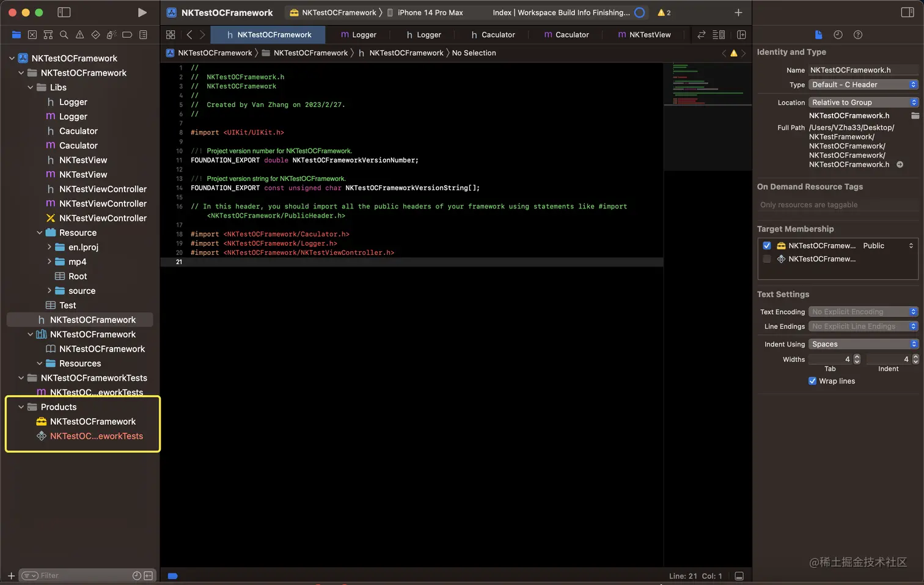Viewport: 924px width, 585px height.
Task: Open the Location Relative to Group dropdown
Action: 864,103
